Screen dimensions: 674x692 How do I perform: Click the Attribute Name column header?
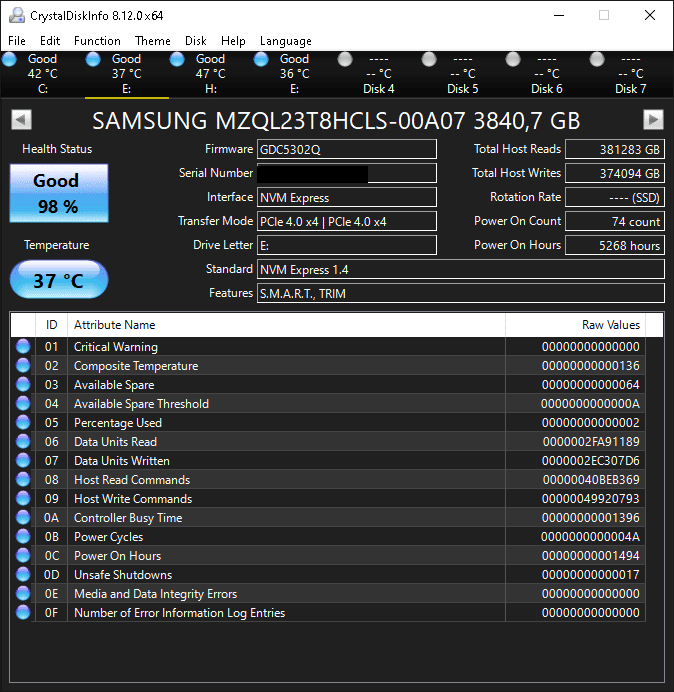click(x=286, y=325)
